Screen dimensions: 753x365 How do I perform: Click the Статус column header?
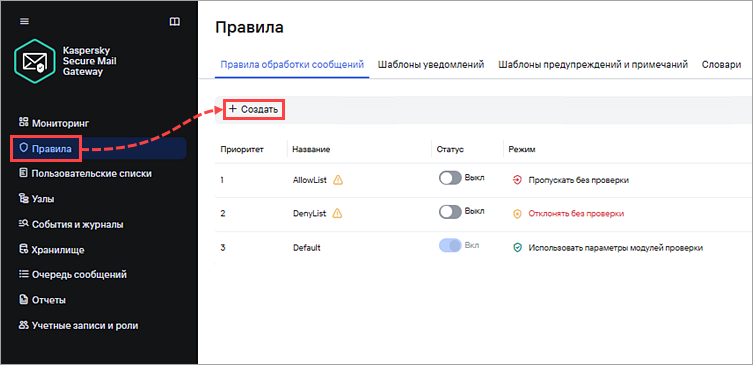(450, 149)
